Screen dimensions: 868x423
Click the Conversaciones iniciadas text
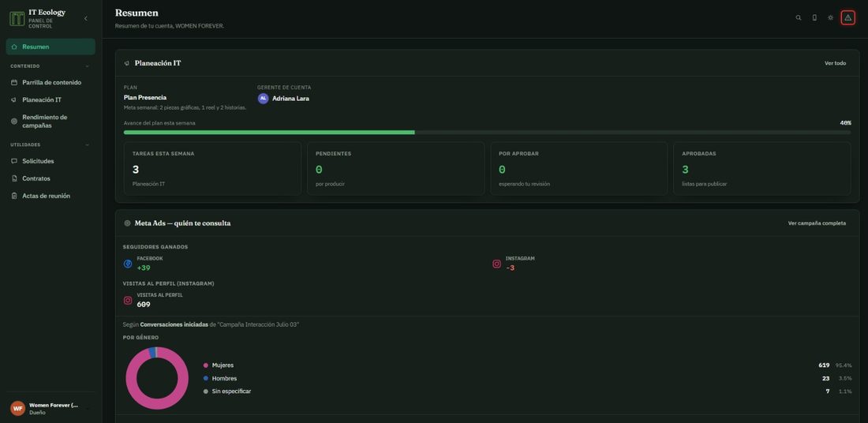click(x=174, y=324)
